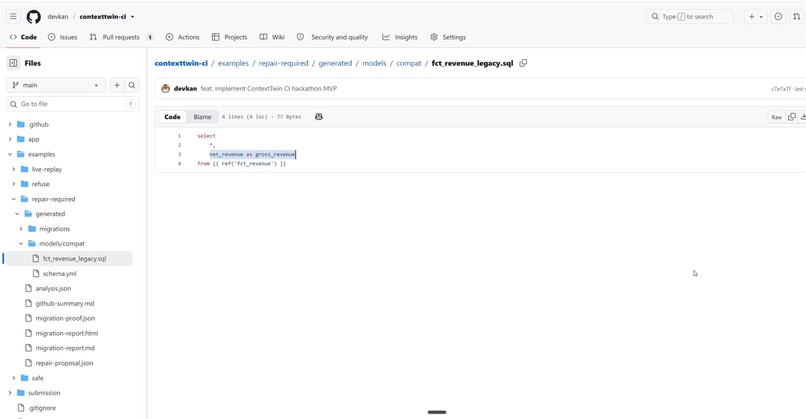Open Security and quality tab

(333, 37)
